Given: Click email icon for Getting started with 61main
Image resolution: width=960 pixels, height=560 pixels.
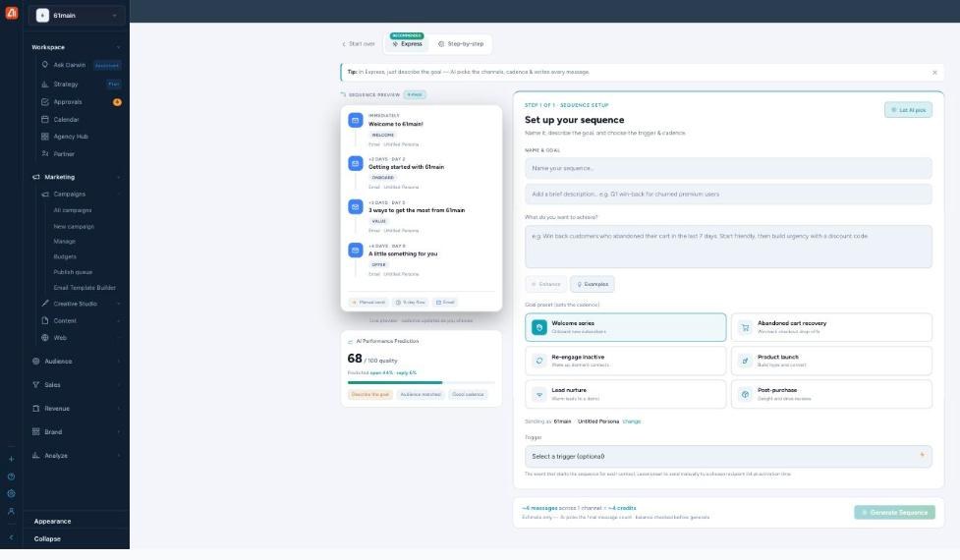Looking at the screenshot, I should point(355,163).
